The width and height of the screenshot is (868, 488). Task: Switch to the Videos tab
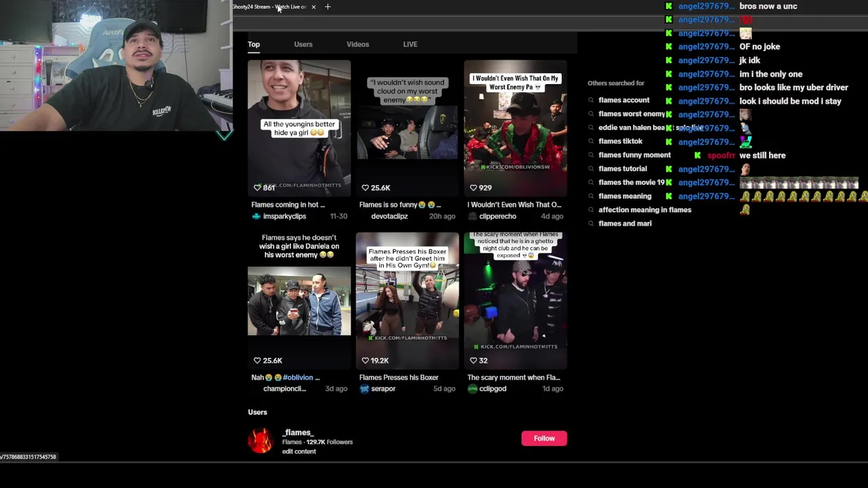pos(358,44)
